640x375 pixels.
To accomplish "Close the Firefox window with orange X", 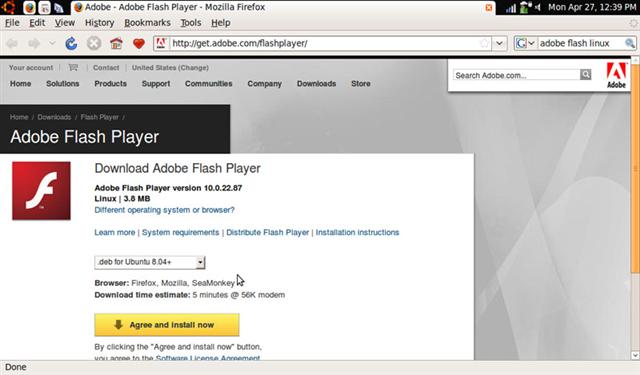I will 489,7.
